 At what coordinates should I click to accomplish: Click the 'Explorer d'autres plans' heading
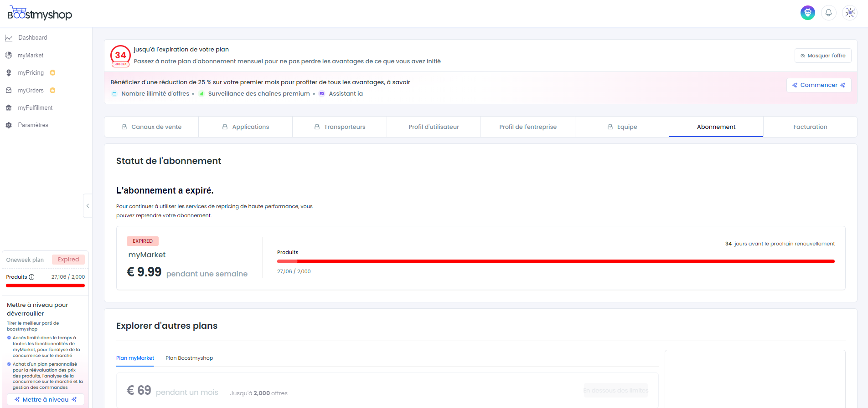[x=167, y=326]
